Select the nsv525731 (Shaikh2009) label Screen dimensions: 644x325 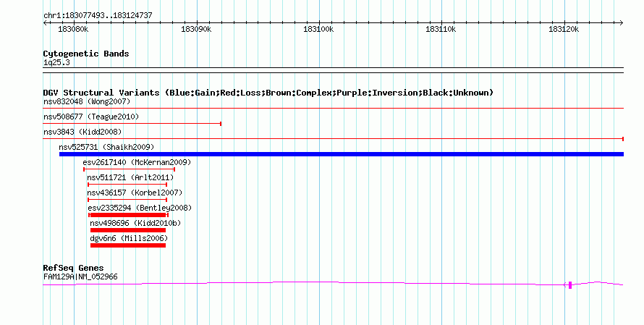point(106,147)
